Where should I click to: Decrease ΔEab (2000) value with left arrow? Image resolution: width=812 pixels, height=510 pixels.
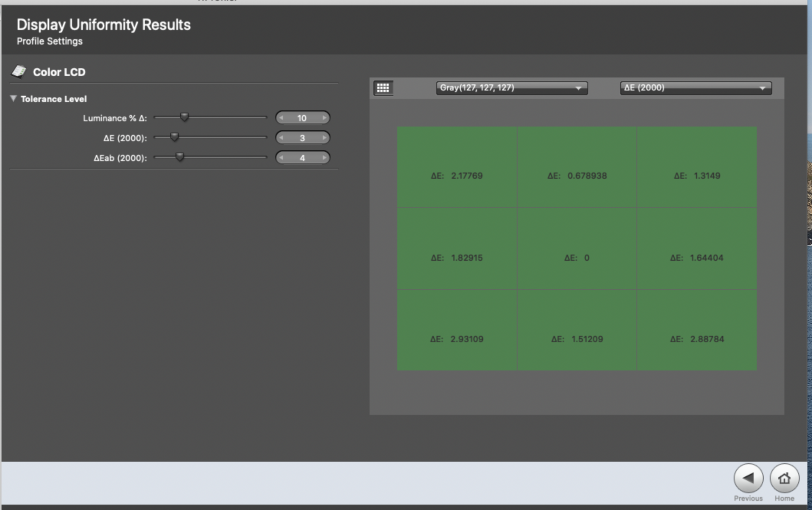(x=281, y=158)
